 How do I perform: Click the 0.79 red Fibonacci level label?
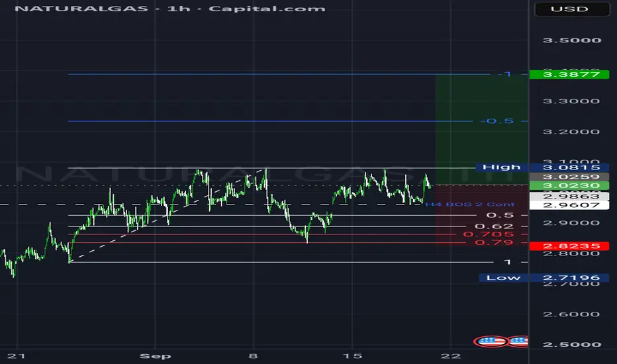coord(494,242)
